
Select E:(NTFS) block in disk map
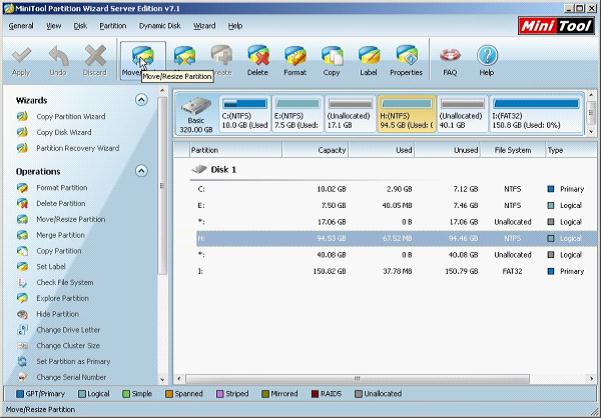pyautogui.click(x=298, y=114)
